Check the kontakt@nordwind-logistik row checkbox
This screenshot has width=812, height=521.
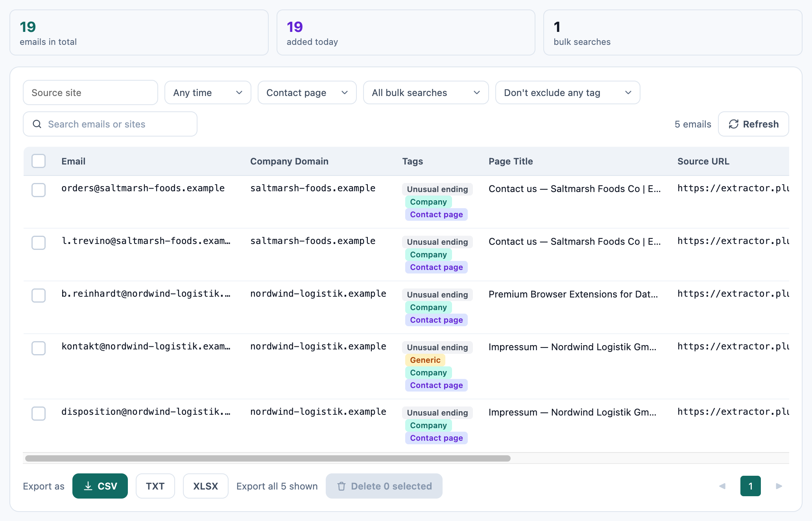click(x=39, y=348)
